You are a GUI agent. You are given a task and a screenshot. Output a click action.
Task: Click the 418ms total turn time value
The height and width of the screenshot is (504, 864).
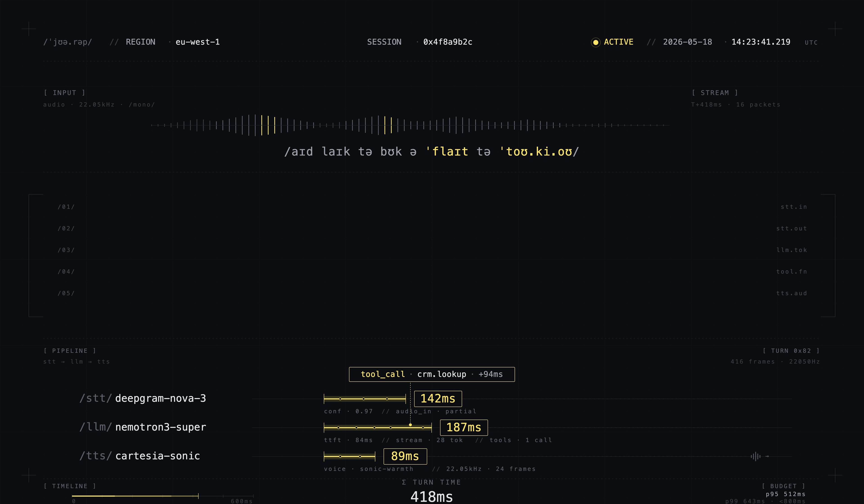pyautogui.click(x=432, y=497)
